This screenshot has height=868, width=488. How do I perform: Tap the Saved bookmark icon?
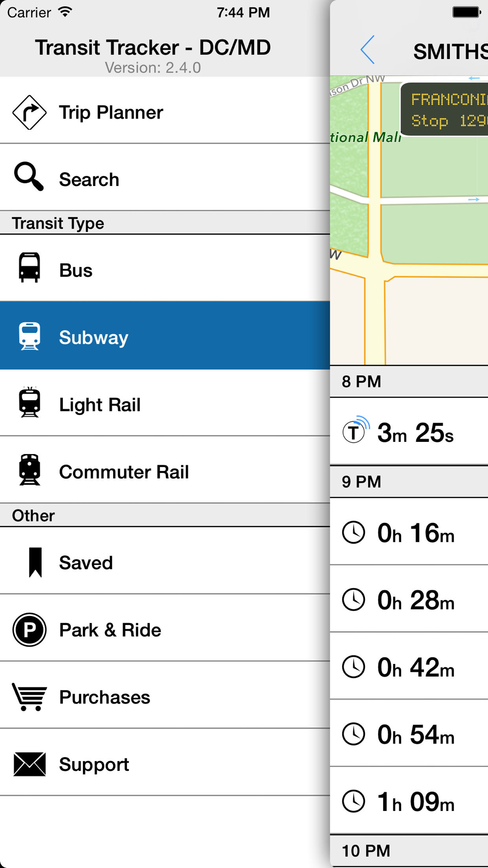pos(35,562)
